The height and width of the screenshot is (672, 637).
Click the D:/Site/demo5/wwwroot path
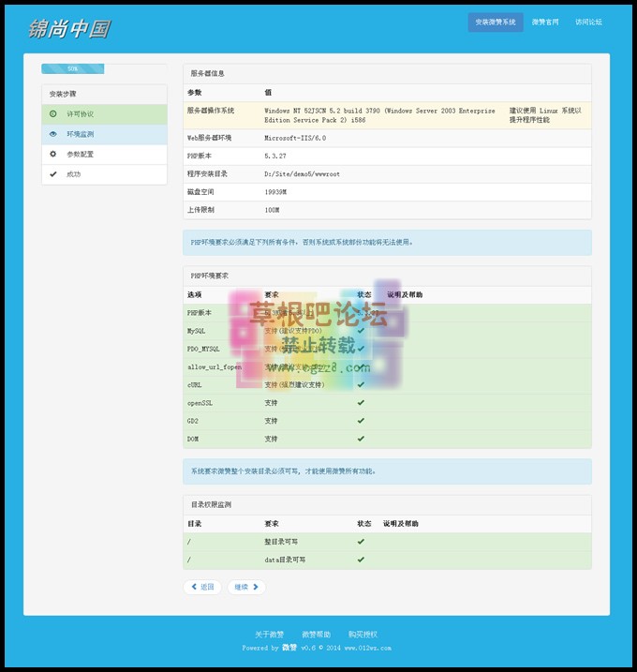(302, 174)
